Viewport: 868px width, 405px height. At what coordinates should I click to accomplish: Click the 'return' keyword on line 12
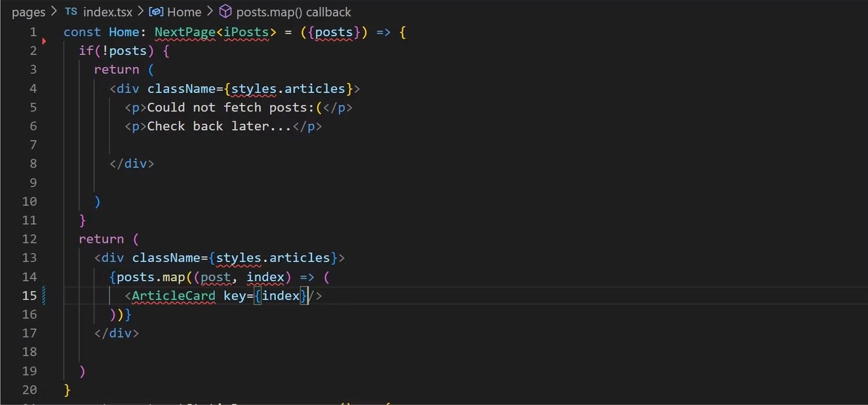(x=102, y=239)
